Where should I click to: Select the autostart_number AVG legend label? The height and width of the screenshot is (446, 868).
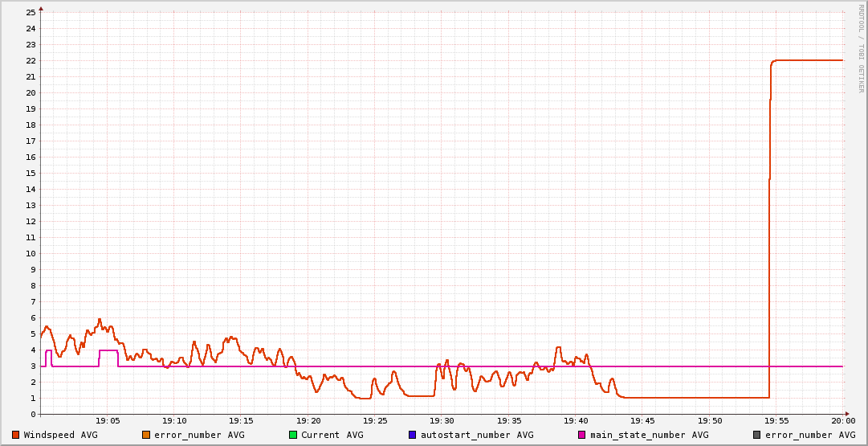click(477, 435)
